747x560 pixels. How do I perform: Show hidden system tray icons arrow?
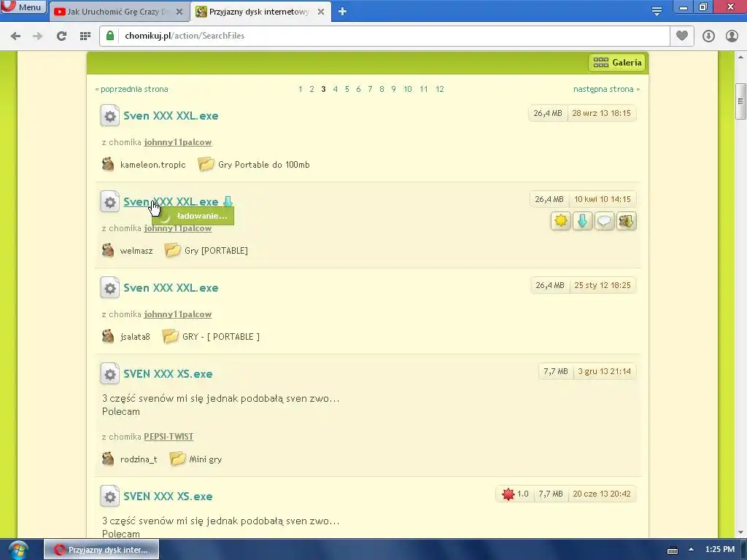coord(691,550)
